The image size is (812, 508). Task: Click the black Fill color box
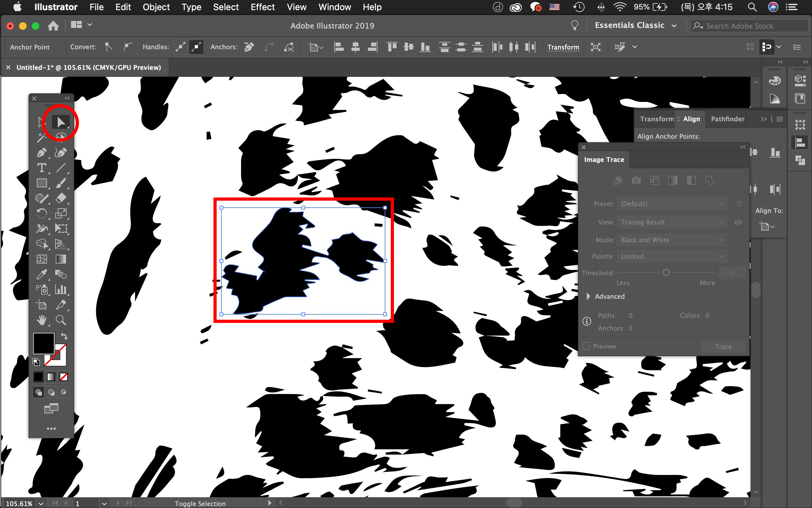point(44,343)
